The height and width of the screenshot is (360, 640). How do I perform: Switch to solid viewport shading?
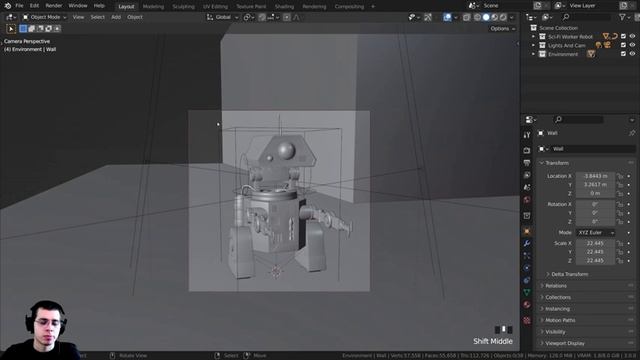pyautogui.click(x=486, y=17)
